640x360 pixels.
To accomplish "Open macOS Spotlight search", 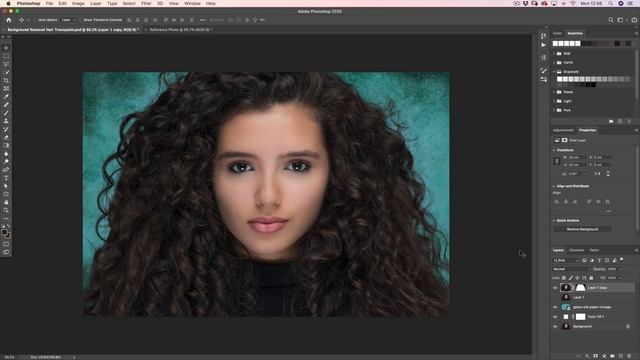I will click(610, 3).
